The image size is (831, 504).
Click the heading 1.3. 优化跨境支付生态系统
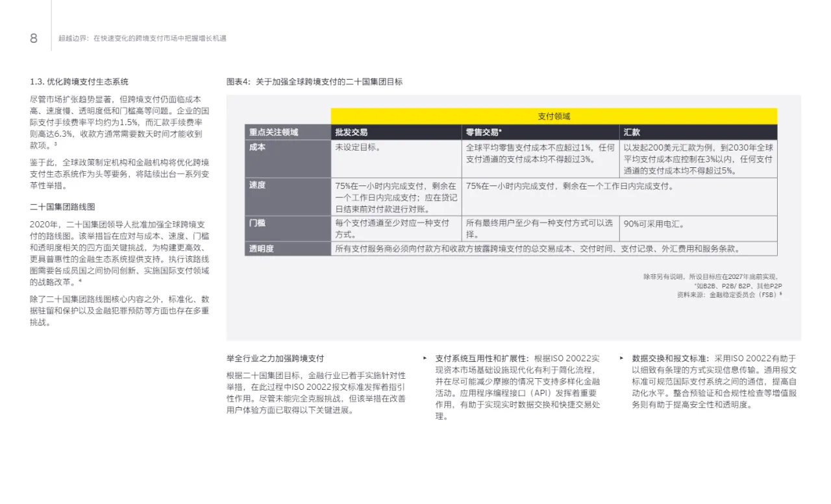point(79,82)
